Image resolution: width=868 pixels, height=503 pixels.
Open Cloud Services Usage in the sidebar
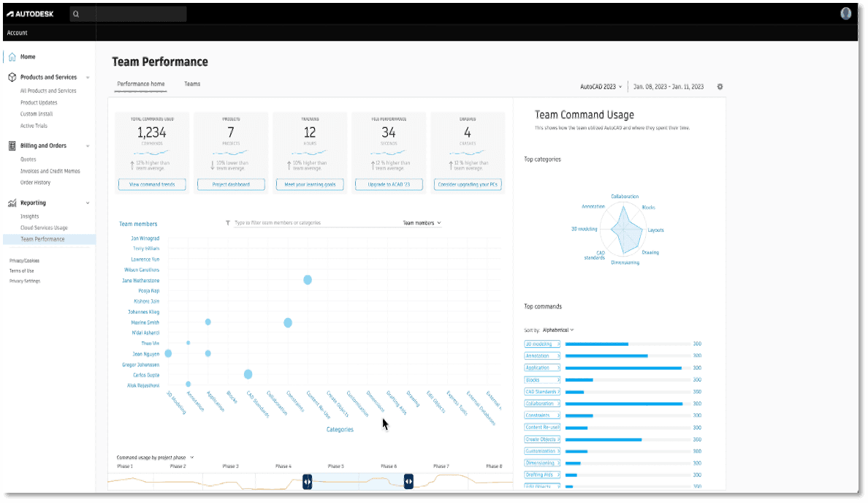44,227
